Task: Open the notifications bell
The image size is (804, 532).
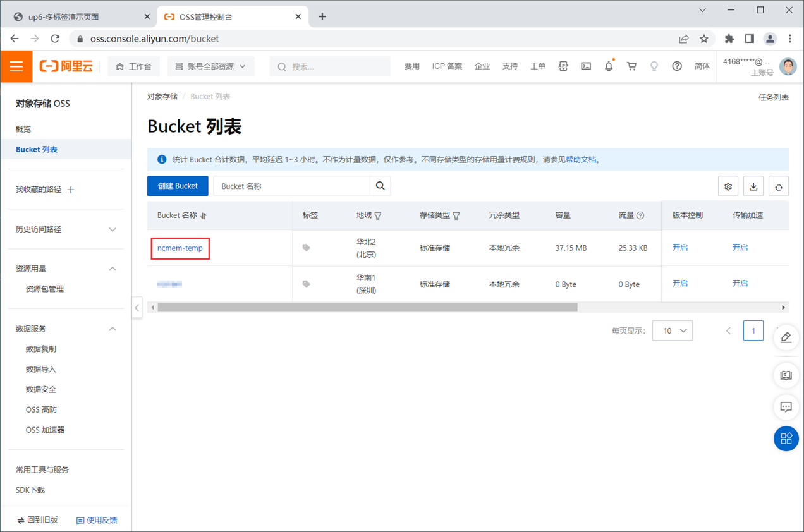Action: tap(609, 66)
